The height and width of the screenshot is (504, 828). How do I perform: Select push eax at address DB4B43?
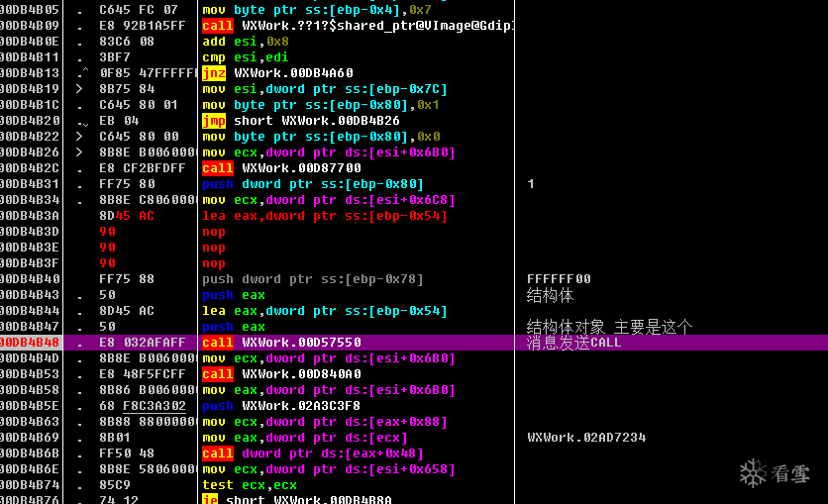click(x=234, y=295)
